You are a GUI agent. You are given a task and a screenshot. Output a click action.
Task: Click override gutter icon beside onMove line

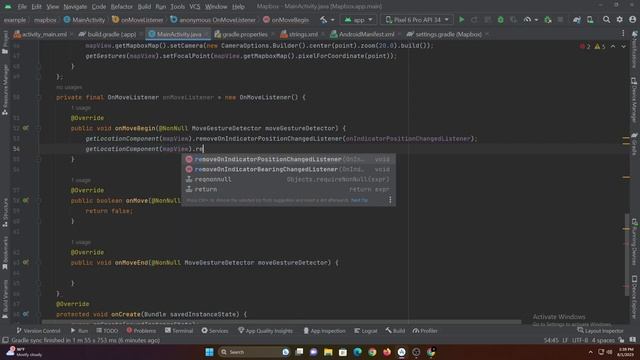point(25,200)
